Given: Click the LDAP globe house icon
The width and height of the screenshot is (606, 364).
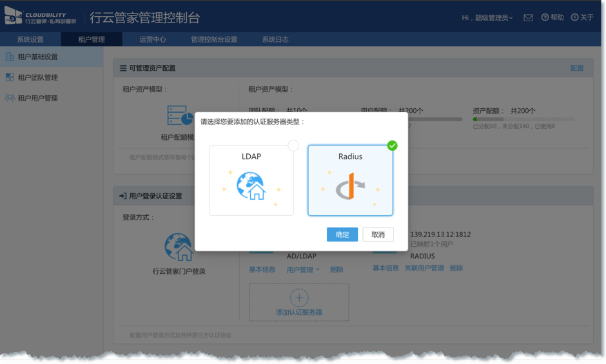Looking at the screenshot, I should click(251, 187).
